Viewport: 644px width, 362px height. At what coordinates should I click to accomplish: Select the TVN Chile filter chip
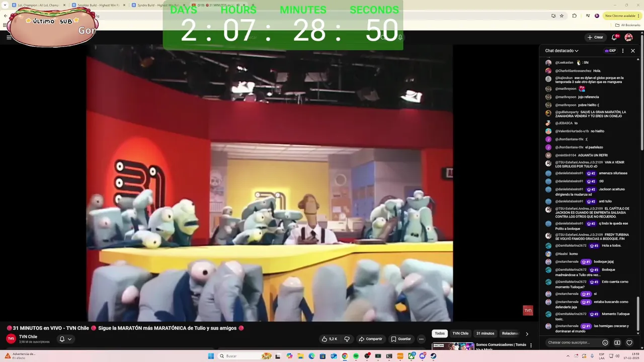[460, 333]
